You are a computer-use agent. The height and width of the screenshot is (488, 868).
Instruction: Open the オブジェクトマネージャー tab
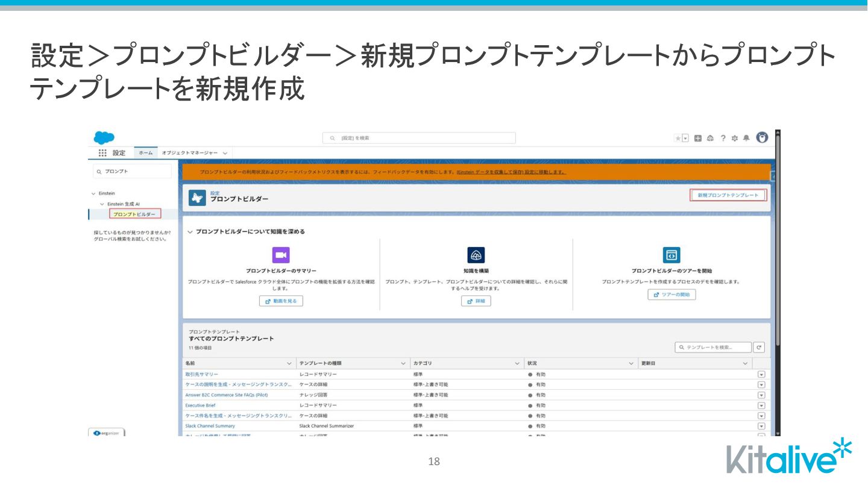click(190, 153)
